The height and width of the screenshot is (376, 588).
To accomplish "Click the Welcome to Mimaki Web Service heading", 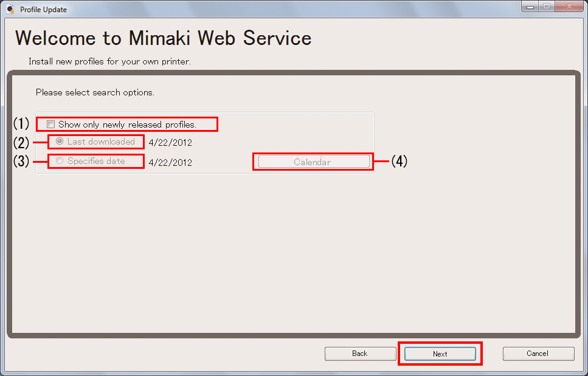I will 163,38.
